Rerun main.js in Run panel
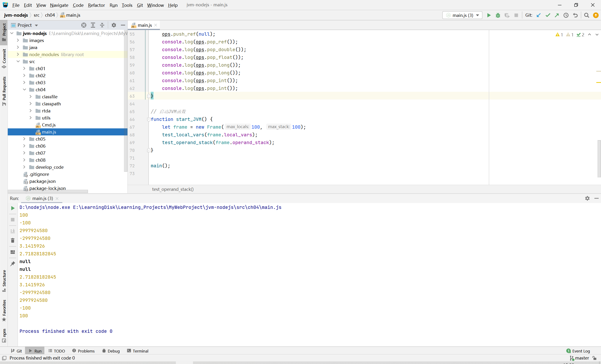Viewport: 601px width, 364px height. [x=13, y=208]
